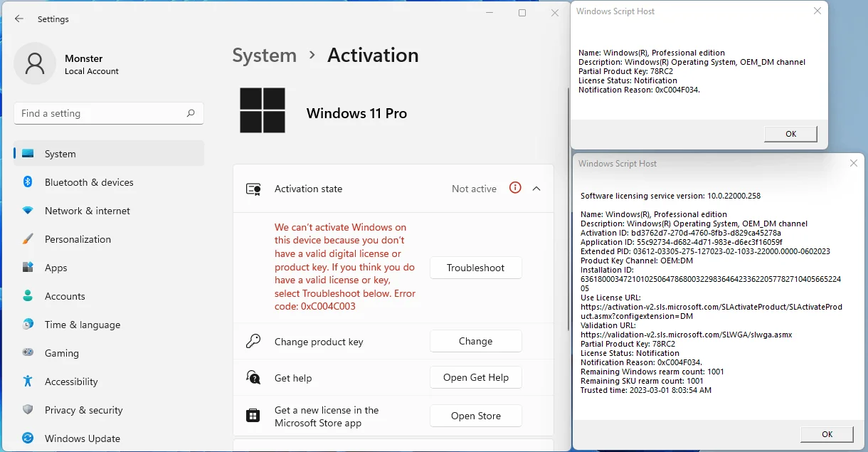Select System in the settings sidebar
Viewport: 868px width, 452px height.
60,154
